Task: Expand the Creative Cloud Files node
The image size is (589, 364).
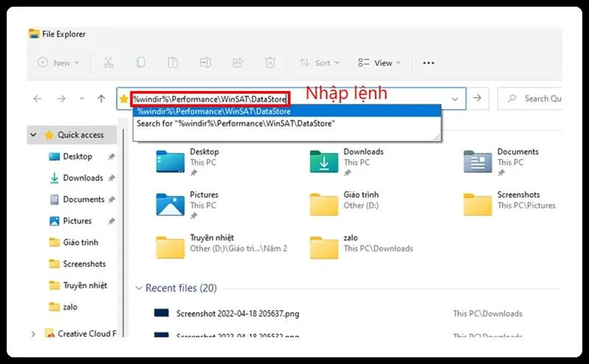Action: (33, 334)
